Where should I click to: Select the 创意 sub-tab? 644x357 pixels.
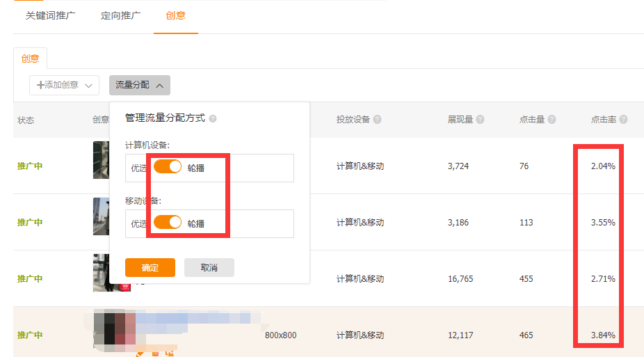(30, 58)
